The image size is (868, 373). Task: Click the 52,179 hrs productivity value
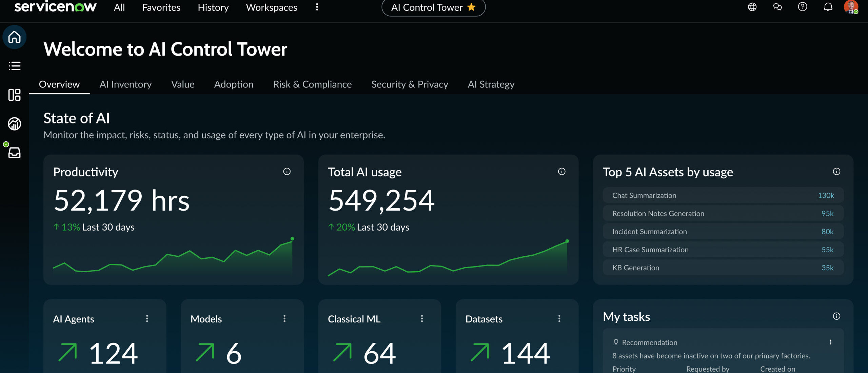tap(121, 200)
